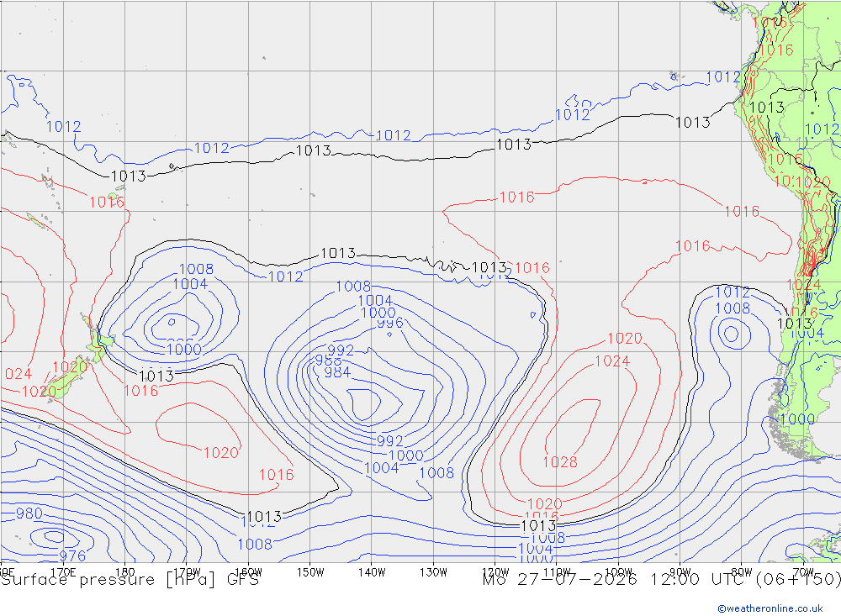Viewport: 841px width, 616px height.
Task: Click the weatheronline.co.uk copyright link
Action: point(770,608)
